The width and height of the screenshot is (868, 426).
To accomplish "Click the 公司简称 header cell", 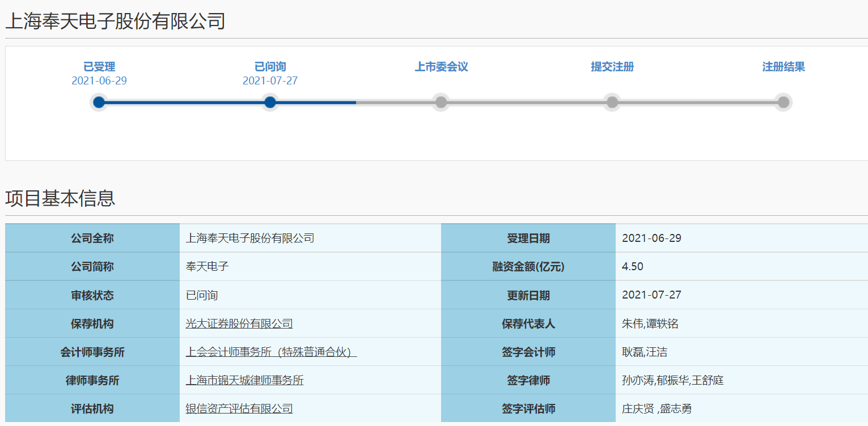I will point(92,267).
